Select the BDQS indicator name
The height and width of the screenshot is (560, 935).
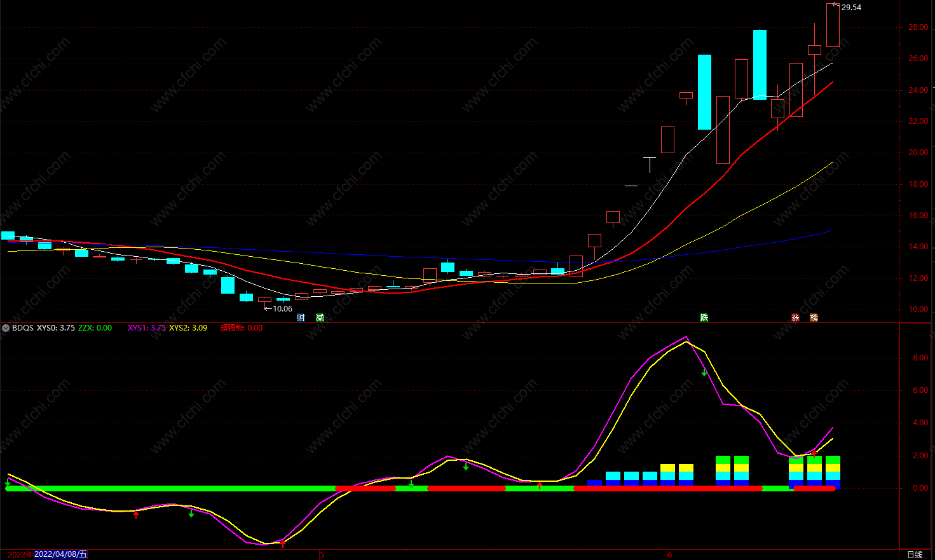[x=23, y=328]
